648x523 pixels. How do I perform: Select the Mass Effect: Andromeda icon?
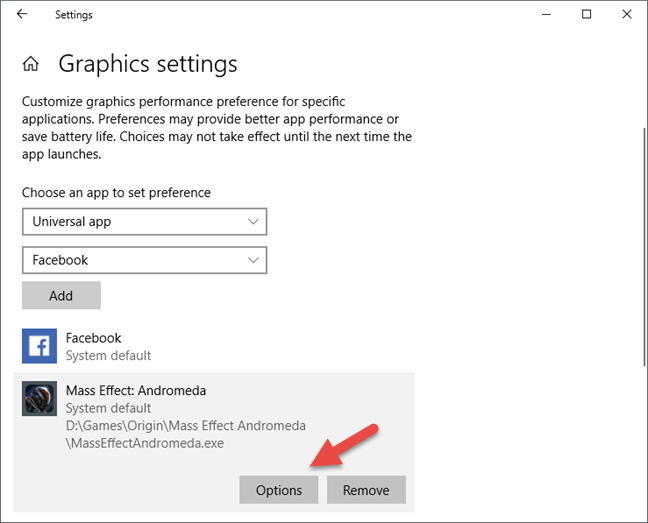coord(39,398)
